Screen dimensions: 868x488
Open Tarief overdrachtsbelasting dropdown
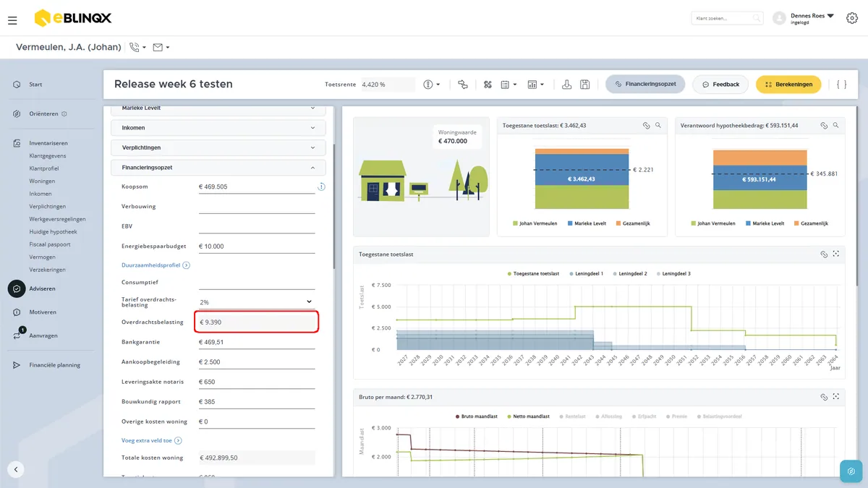point(257,302)
